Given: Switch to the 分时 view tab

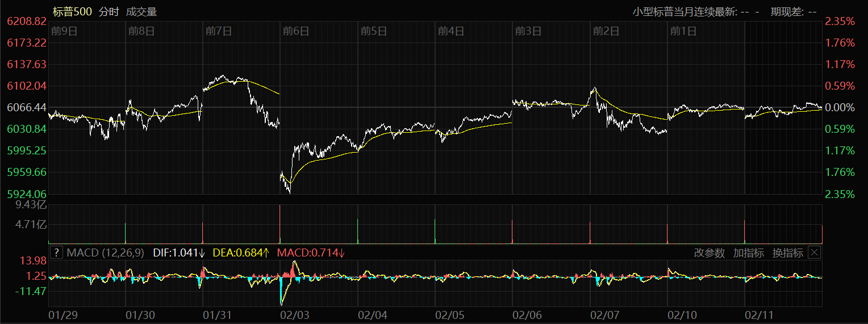Looking at the screenshot, I should (x=109, y=11).
